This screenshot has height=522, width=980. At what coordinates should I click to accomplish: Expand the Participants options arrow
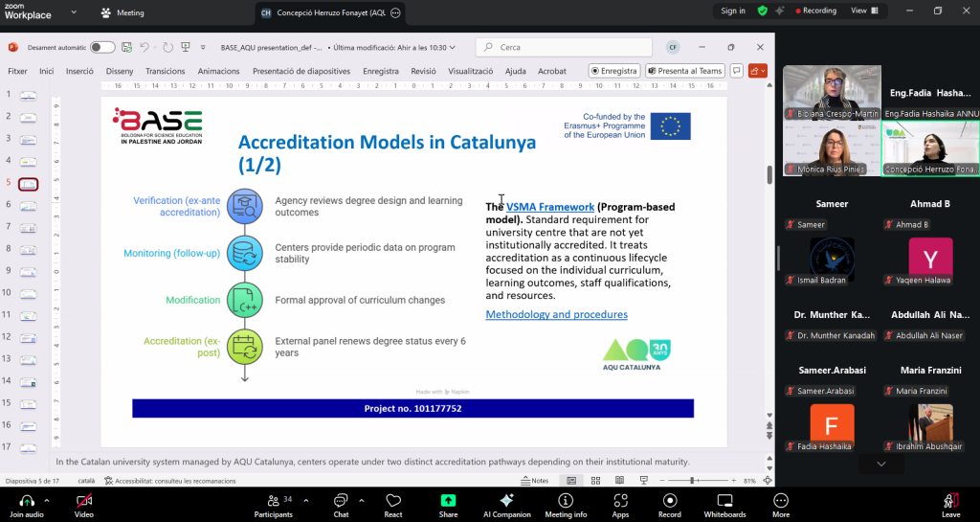pyautogui.click(x=304, y=500)
